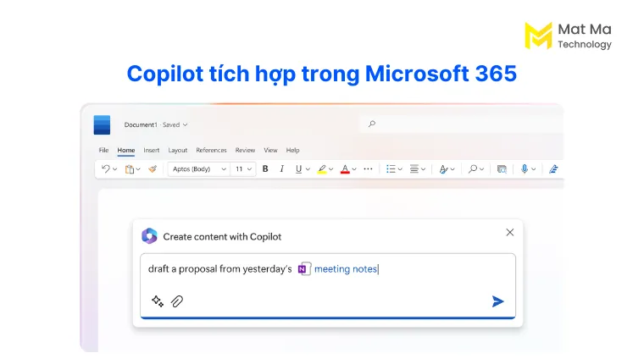The image size is (644, 364).
Task: Open the Help tab
Action: click(x=293, y=150)
